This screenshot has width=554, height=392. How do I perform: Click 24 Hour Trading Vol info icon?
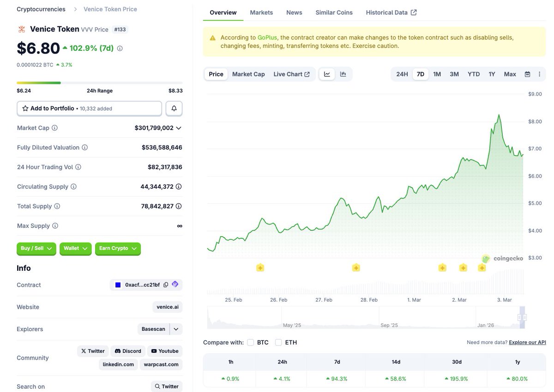tap(78, 167)
